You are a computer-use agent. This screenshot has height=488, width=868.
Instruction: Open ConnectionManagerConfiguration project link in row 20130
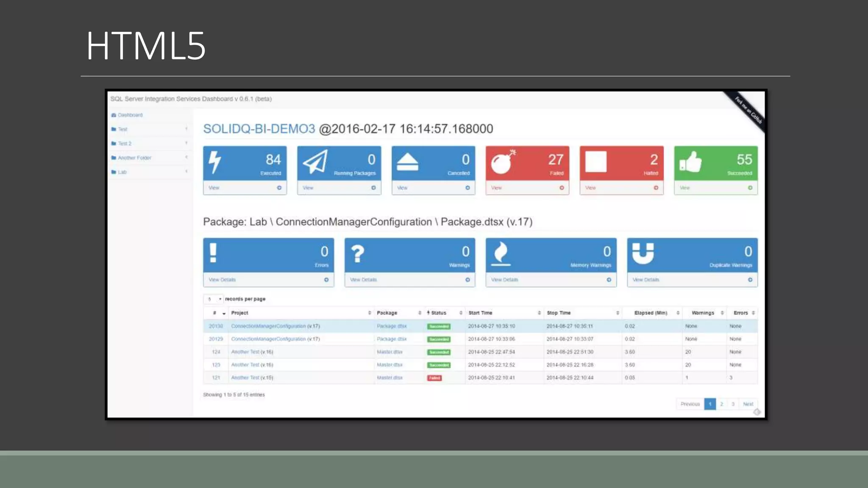268,326
